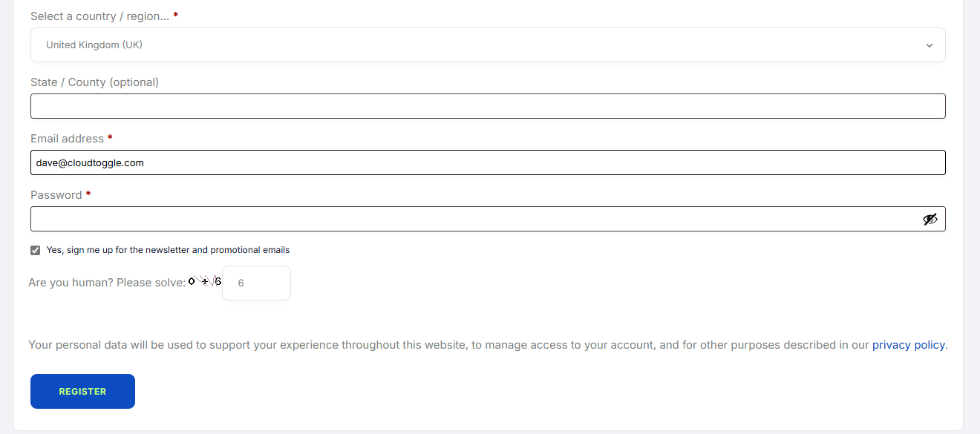Open the privacy policy link
Viewport: 980px width, 434px height.
pos(909,345)
